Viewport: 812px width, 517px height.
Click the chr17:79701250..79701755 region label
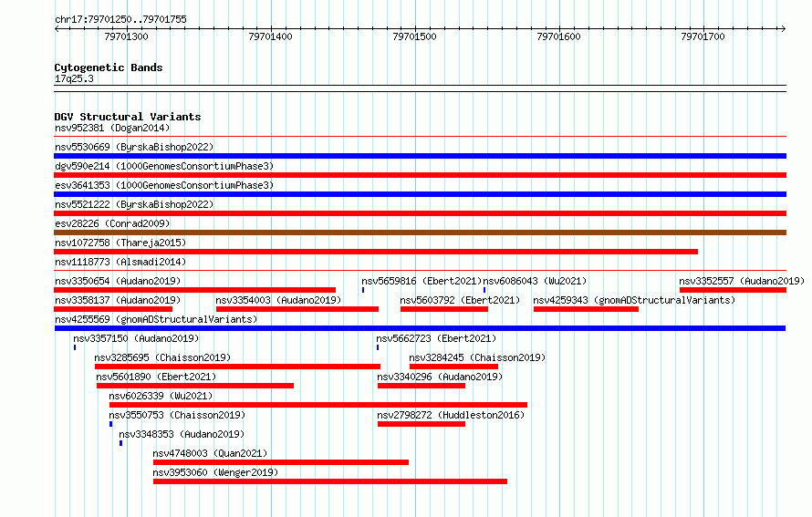coord(120,19)
